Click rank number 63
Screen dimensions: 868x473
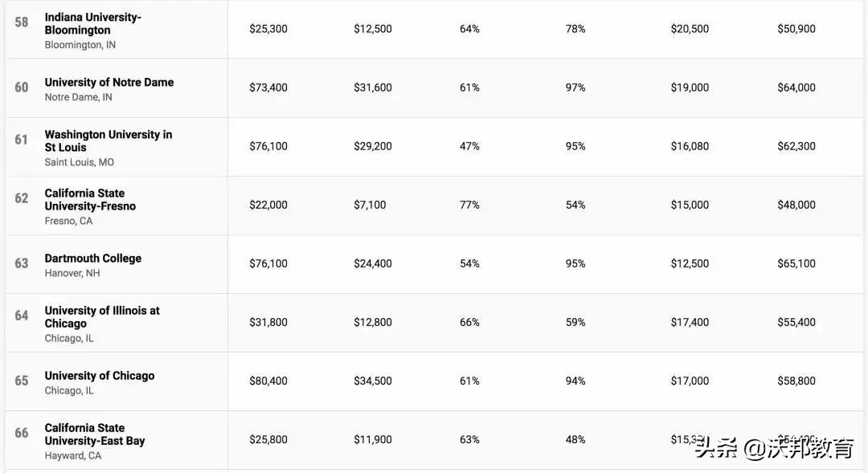pyautogui.click(x=22, y=263)
